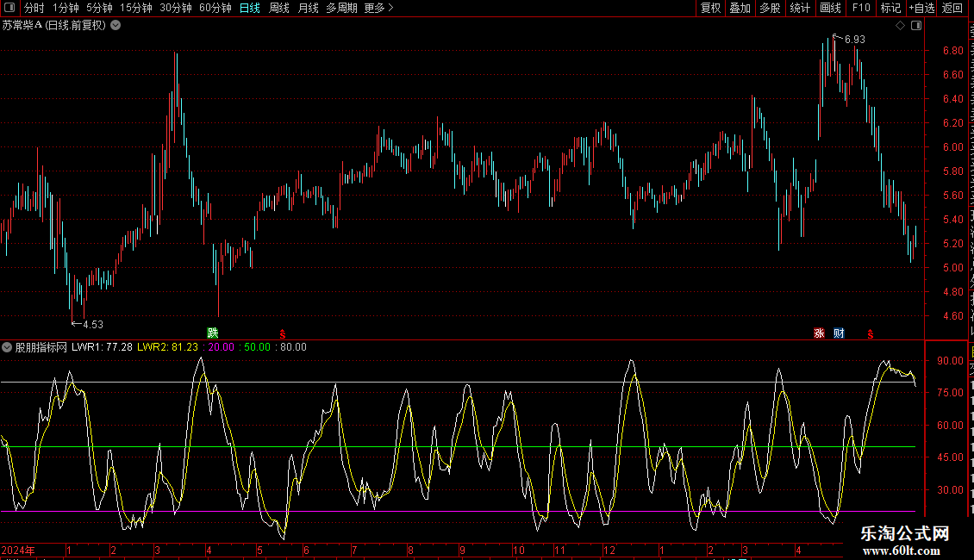Click the 返回 back button
Screen dimensions: 974x560
coord(952,8)
